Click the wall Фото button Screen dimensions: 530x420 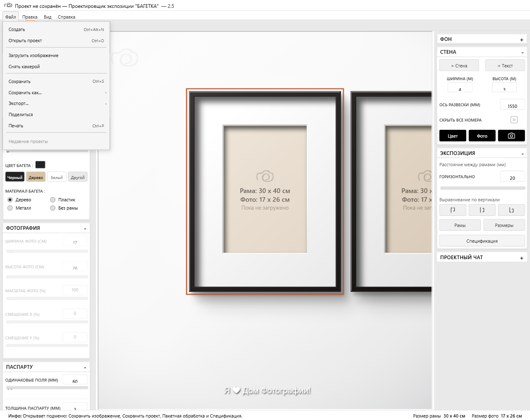[482, 136]
